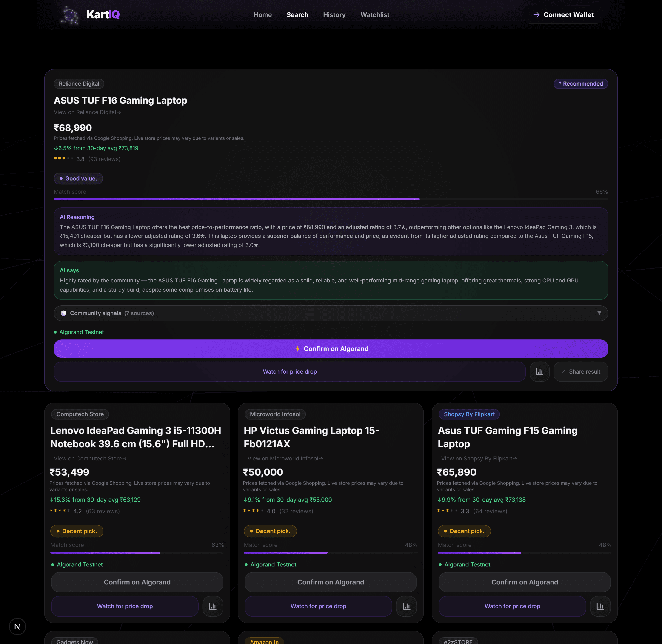Click the Microworld Infosol badge

(x=275, y=414)
